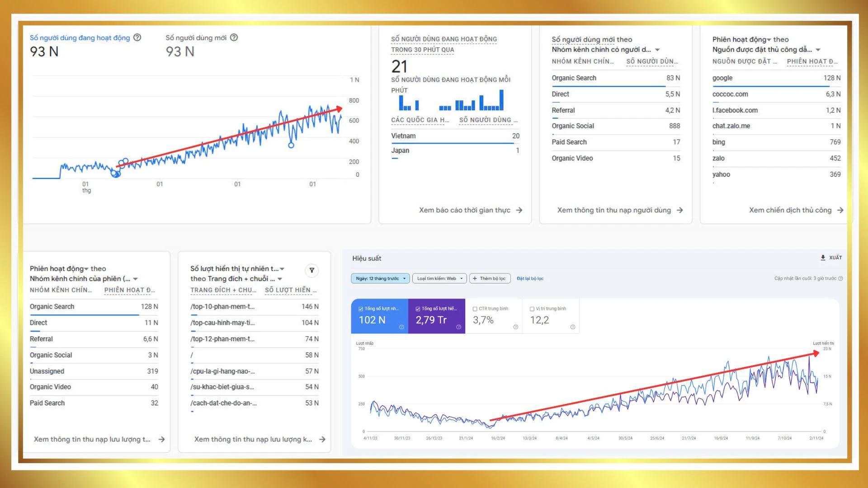This screenshot has width=868, height=488.
Task: Click l.facebook.com source row
Action: (776, 110)
